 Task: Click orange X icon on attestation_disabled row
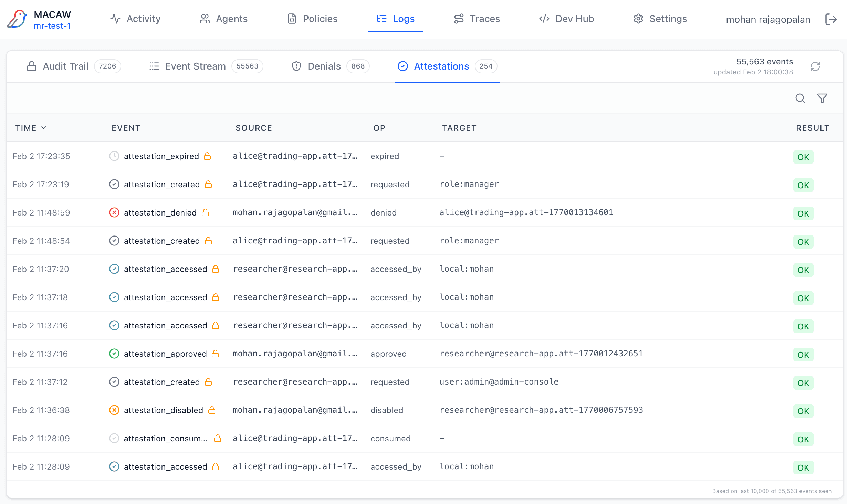114,410
